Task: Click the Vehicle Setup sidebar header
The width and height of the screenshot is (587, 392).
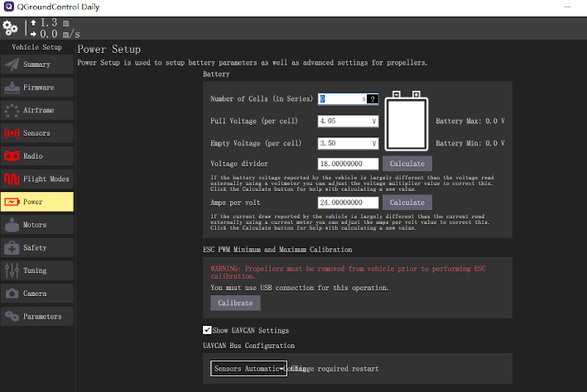Action: pos(36,47)
